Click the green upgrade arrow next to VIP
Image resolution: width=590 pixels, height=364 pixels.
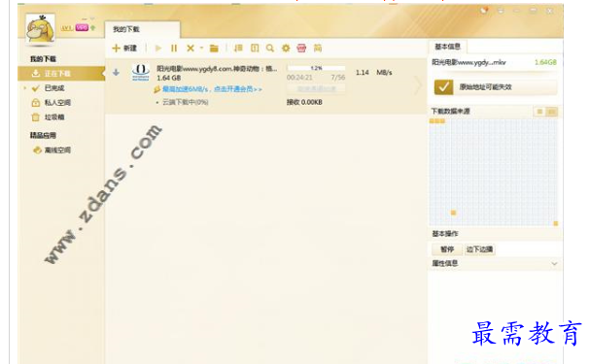(x=93, y=28)
